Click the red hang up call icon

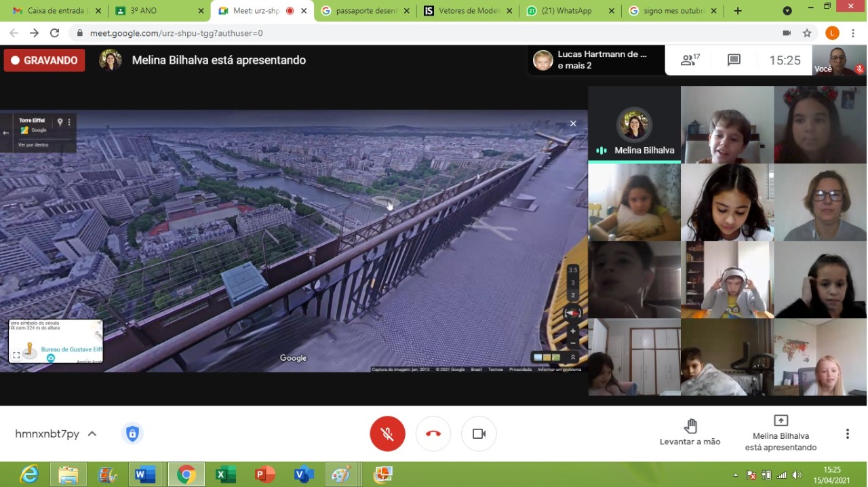433,433
